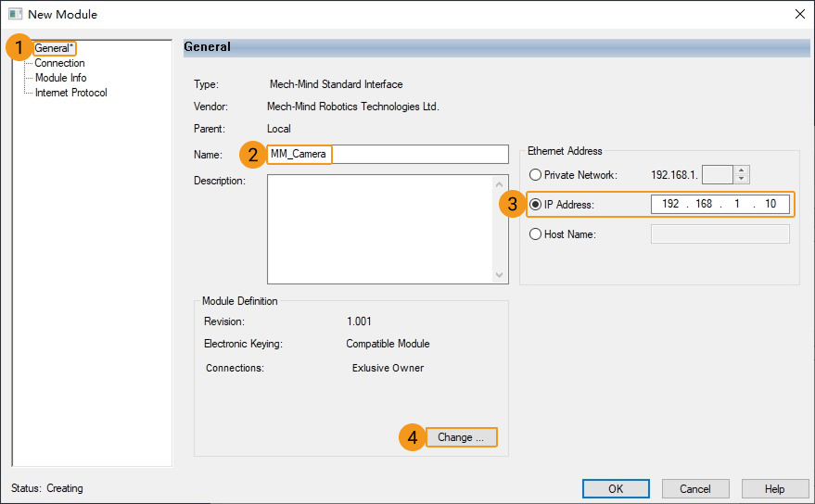Select the Private Network radio button
This screenshot has height=504, width=815.
click(535, 174)
